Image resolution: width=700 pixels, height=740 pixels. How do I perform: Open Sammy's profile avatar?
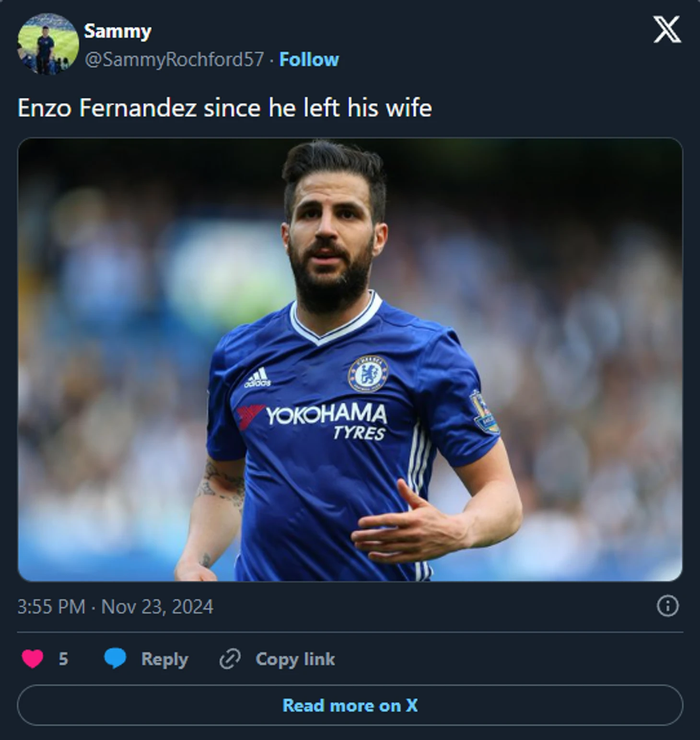point(48,44)
